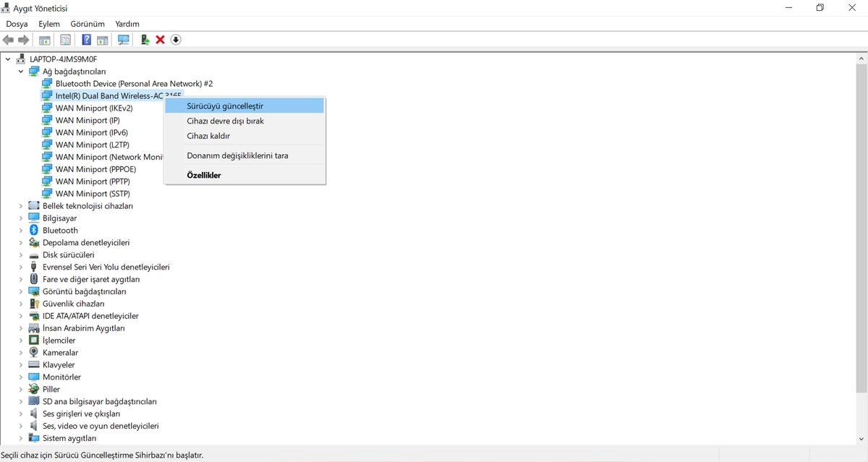Expand the Görüntü bağdaştırıcıları node
868x462 pixels.
[21, 291]
